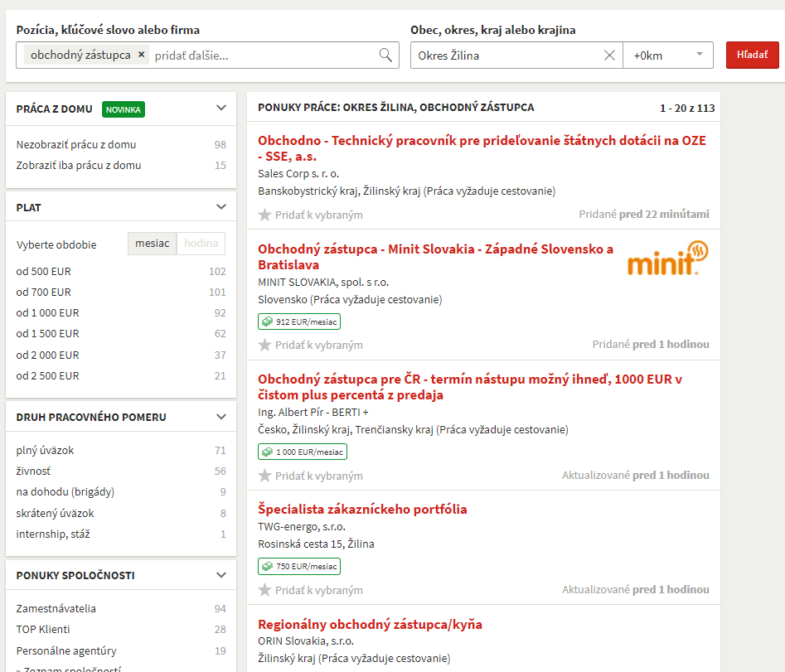Click address 'Rosinská cesta 15, Žilina'
This screenshot has height=672, width=785.
pyautogui.click(x=316, y=544)
